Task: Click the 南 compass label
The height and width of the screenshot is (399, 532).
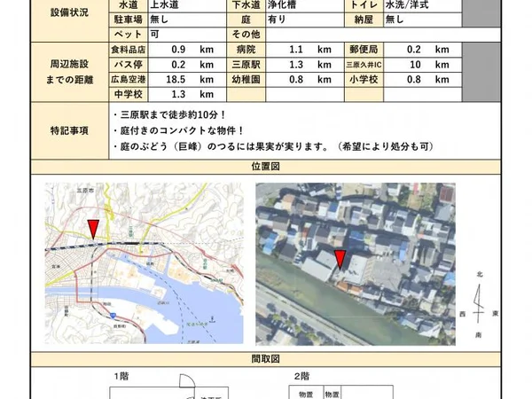Action: [x=479, y=335]
